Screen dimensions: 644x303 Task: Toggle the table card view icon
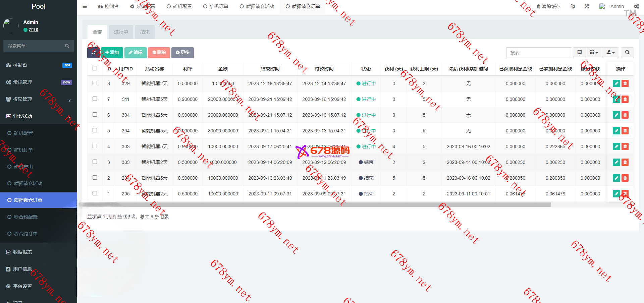point(579,53)
